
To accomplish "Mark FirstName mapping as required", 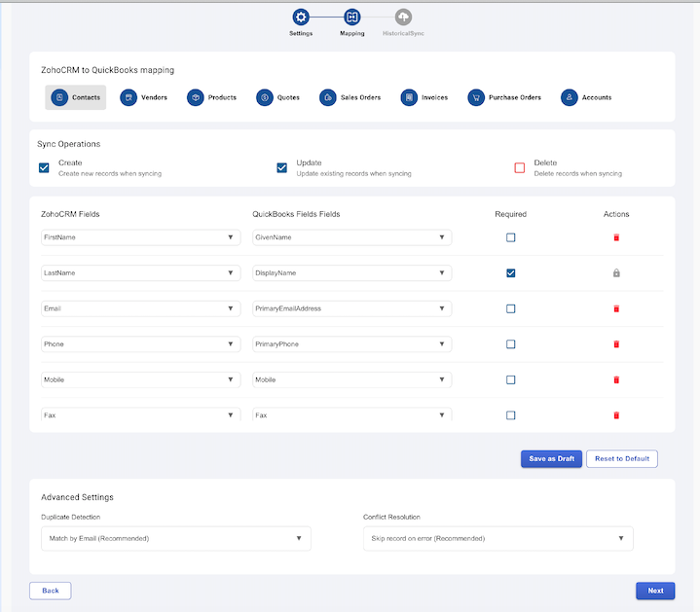I will coord(511,237).
